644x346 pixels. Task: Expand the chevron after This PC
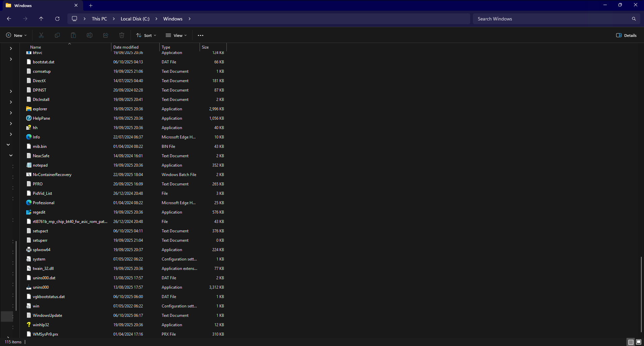coord(114,19)
